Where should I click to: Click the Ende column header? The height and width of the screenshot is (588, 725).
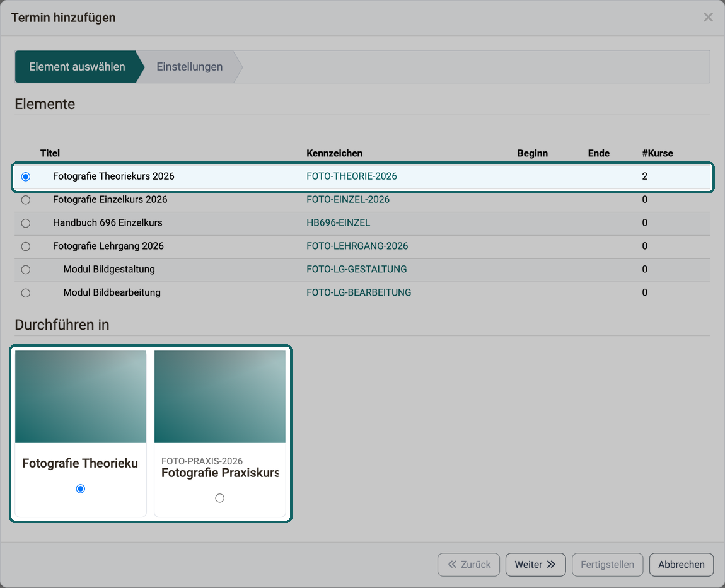(599, 153)
